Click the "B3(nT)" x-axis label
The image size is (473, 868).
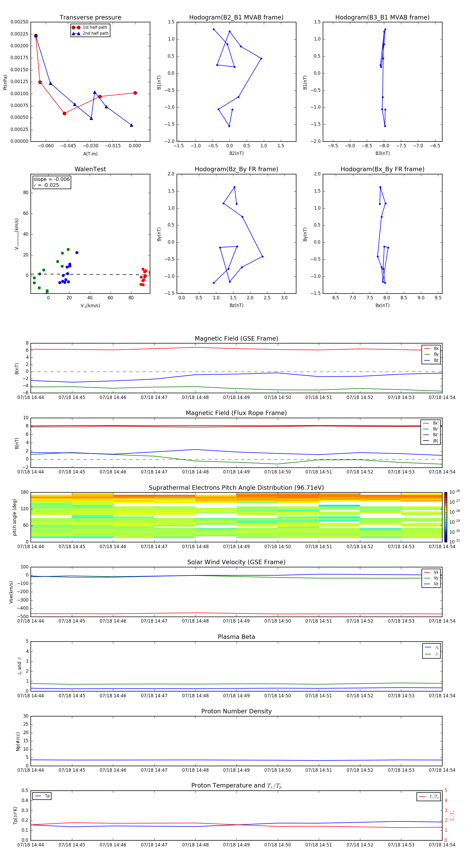(382, 153)
